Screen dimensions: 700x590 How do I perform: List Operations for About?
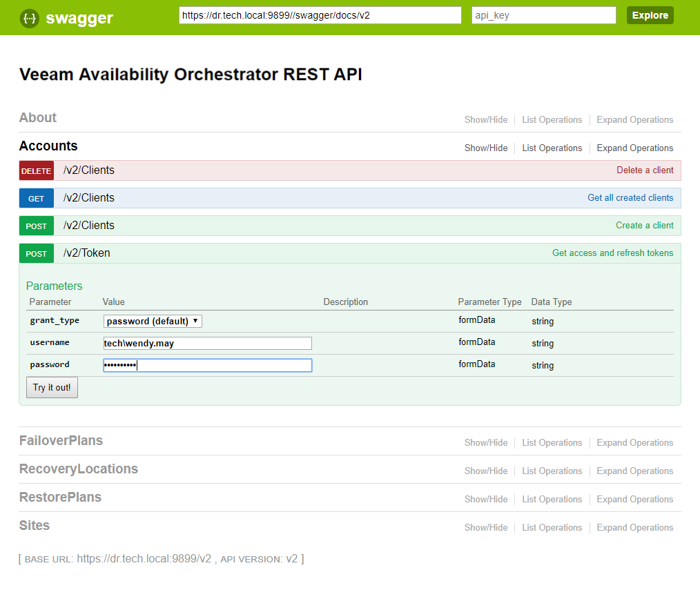point(552,119)
